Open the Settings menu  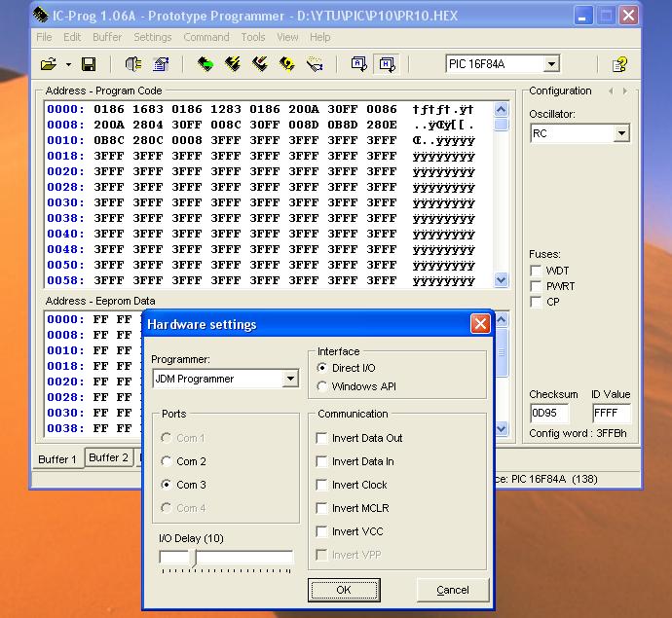pos(152,37)
